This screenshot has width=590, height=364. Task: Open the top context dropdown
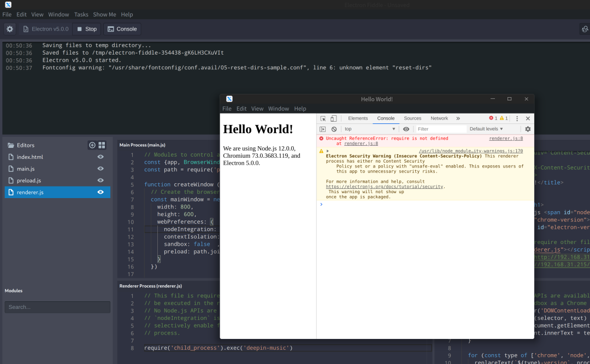click(x=370, y=129)
